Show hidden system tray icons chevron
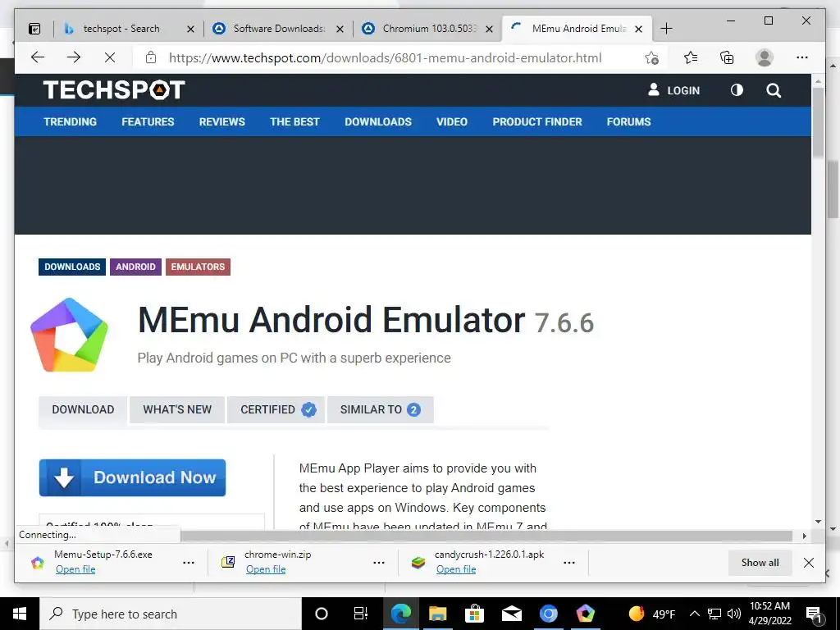This screenshot has width=840, height=630. click(694, 614)
